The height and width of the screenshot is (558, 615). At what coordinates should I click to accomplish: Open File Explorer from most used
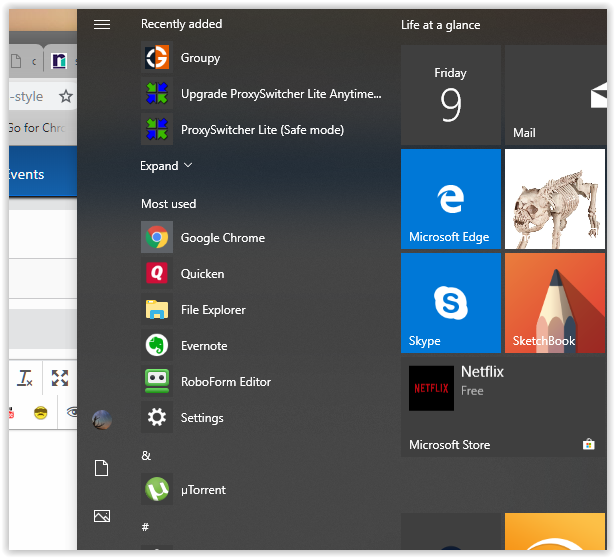coord(262,310)
